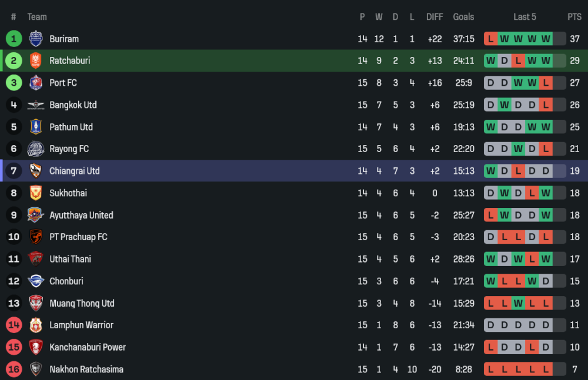Sort table by PTS column header
This screenshot has width=588, height=380.
click(x=574, y=17)
